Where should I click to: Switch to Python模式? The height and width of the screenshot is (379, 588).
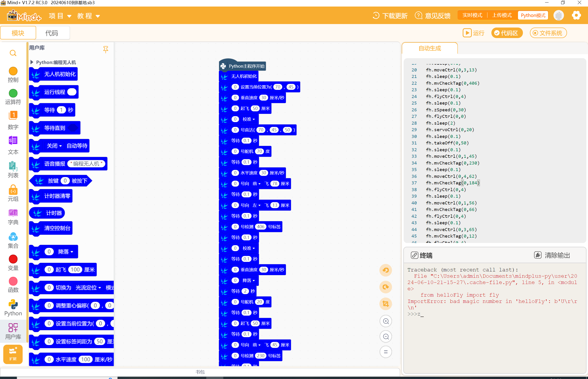click(x=533, y=15)
